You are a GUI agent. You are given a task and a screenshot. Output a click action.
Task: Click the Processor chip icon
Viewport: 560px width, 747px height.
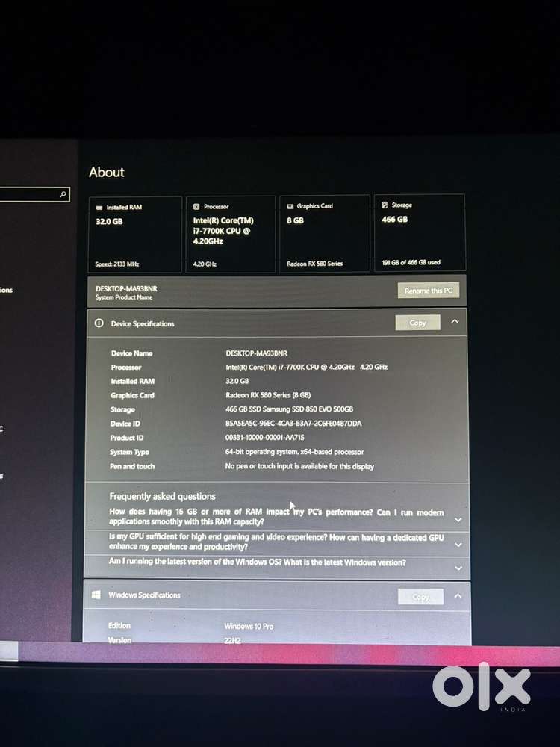[196, 207]
